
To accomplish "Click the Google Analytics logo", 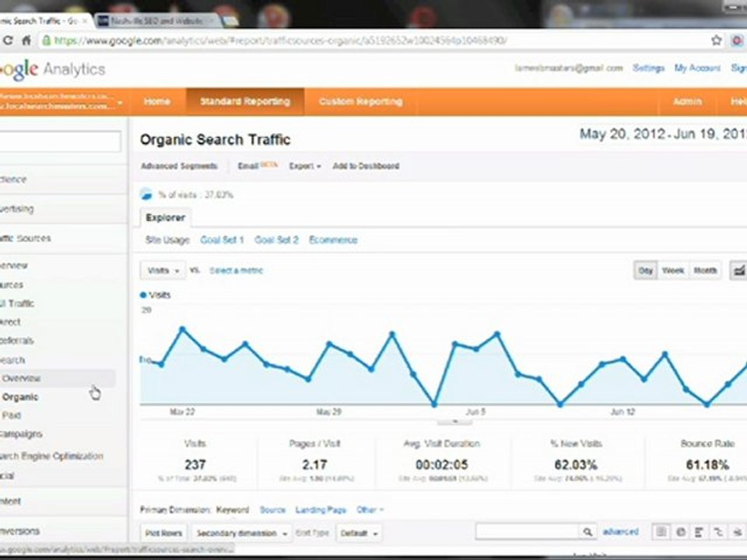I will [52, 69].
